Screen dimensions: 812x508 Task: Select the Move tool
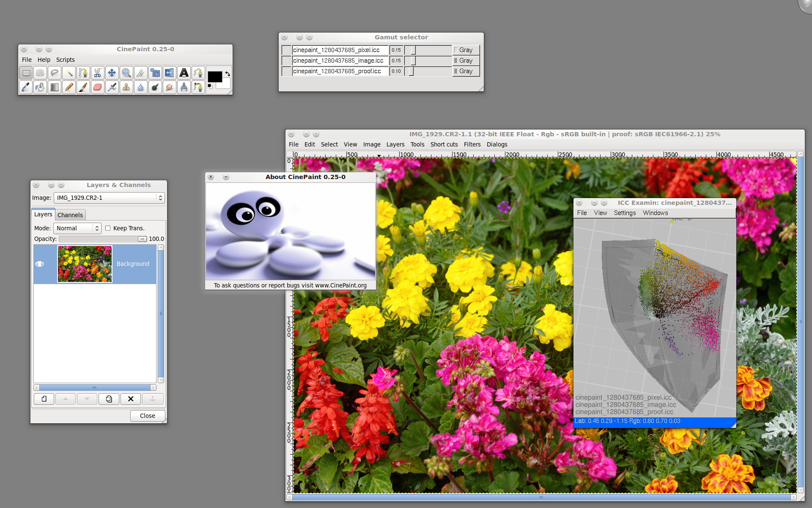pyautogui.click(x=112, y=73)
